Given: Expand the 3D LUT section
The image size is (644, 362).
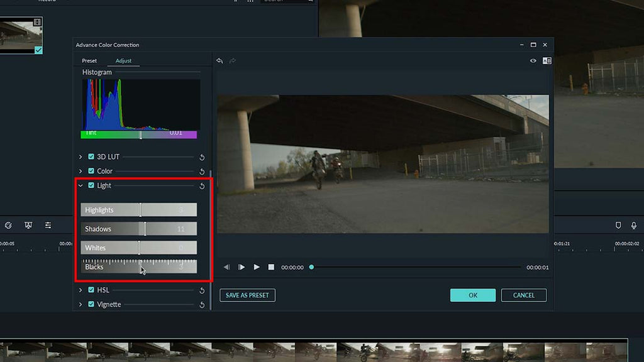Looking at the screenshot, I should point(80,156).
